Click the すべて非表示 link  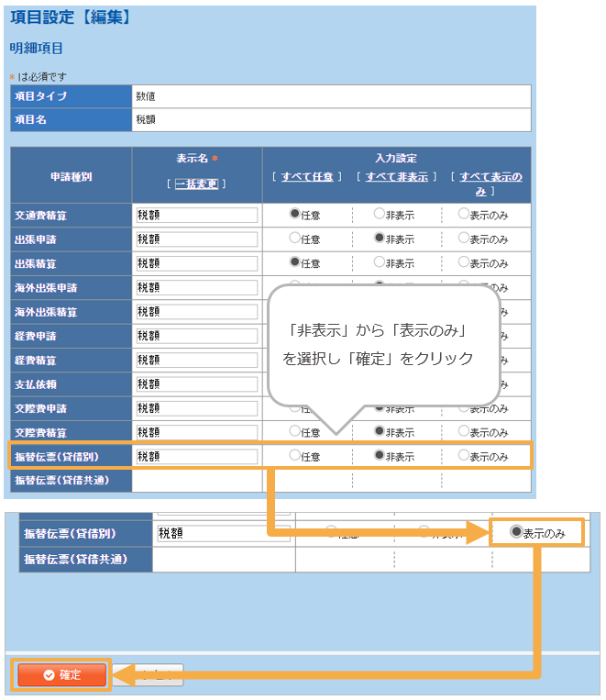396,176
